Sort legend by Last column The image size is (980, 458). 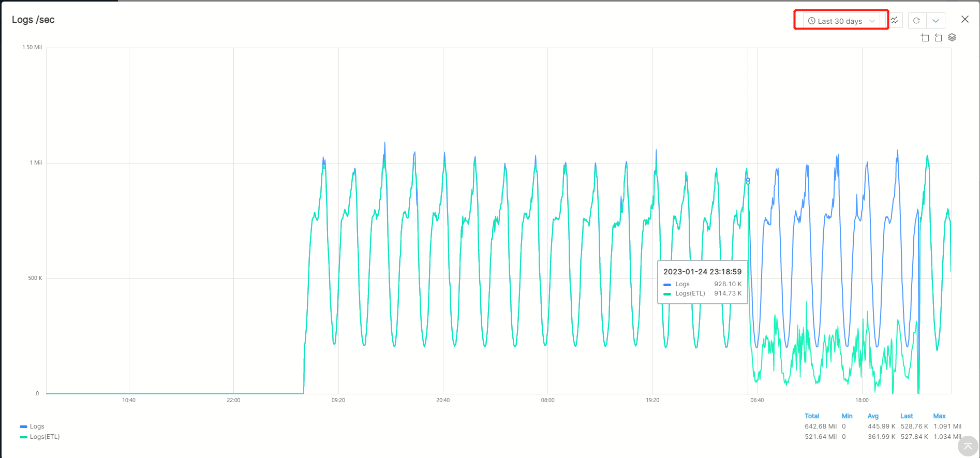[907, 416]
